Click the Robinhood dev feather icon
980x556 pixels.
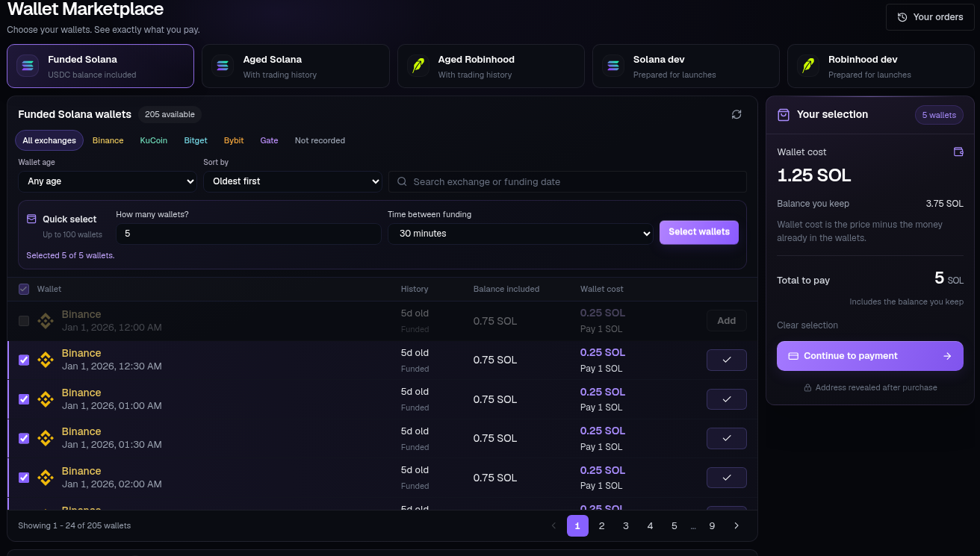tap(807, 66)
